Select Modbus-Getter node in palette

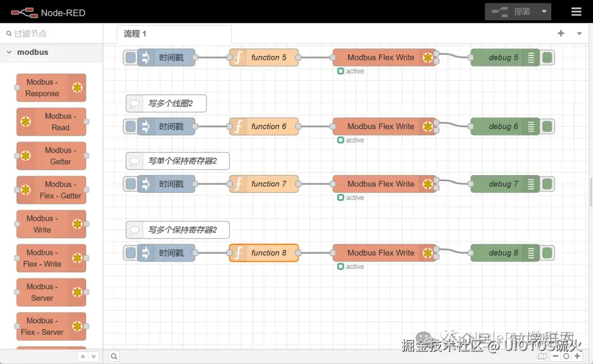[51, 156]
